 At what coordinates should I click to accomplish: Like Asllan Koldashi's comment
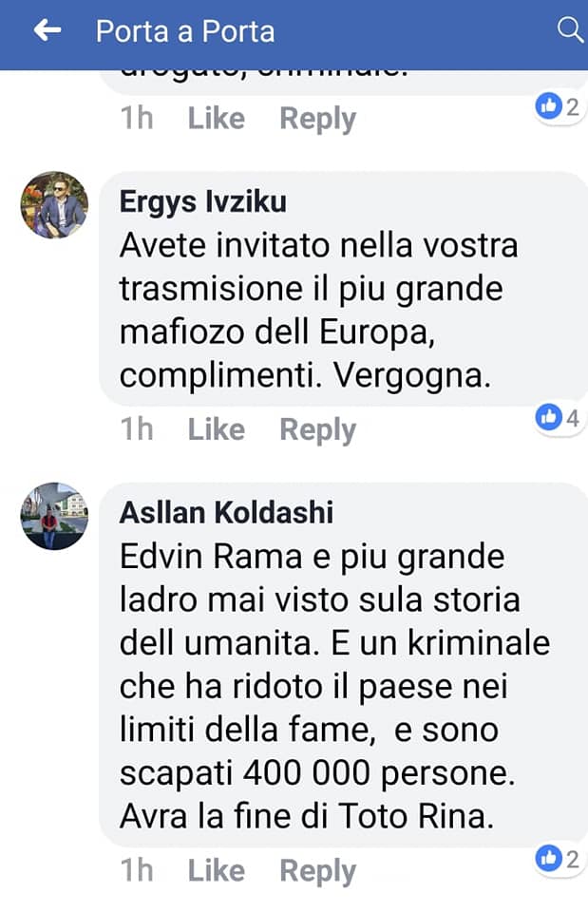217,871
